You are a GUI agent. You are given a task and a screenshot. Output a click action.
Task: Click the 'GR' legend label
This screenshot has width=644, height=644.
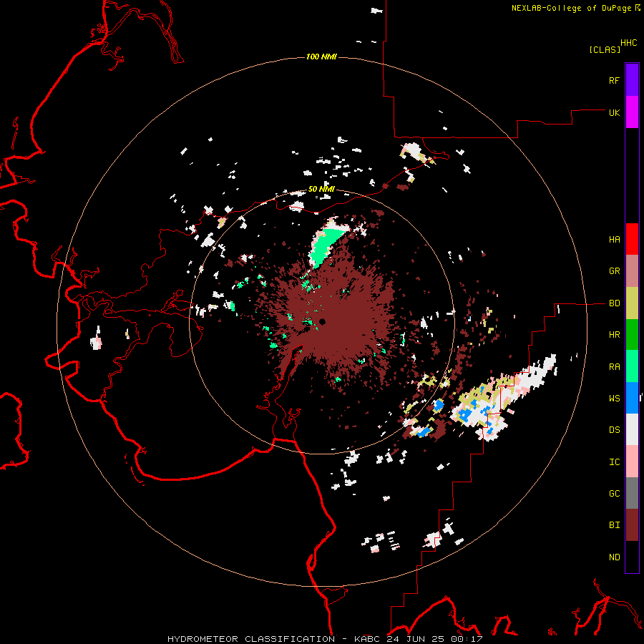614,271
